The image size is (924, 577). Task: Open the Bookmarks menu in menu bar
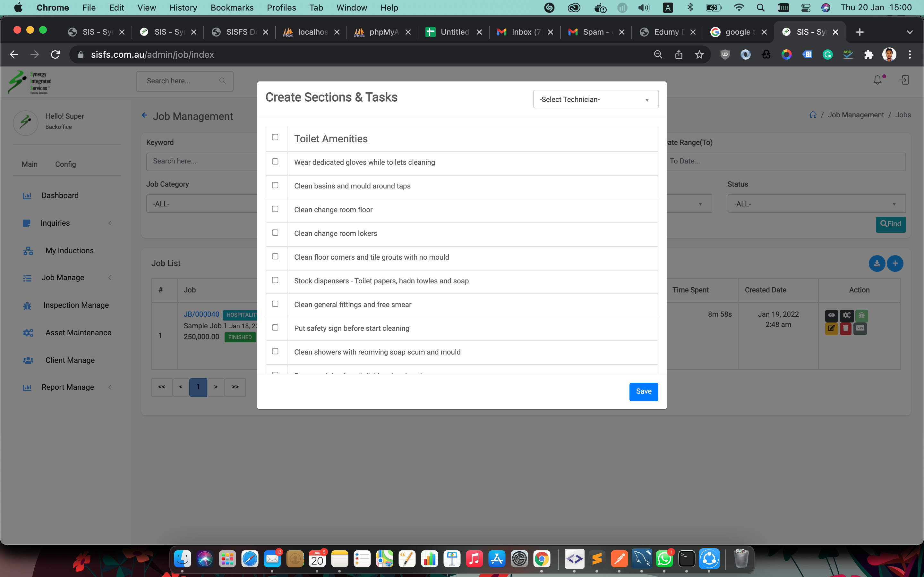pyautogui.click(x=232, y=8)
